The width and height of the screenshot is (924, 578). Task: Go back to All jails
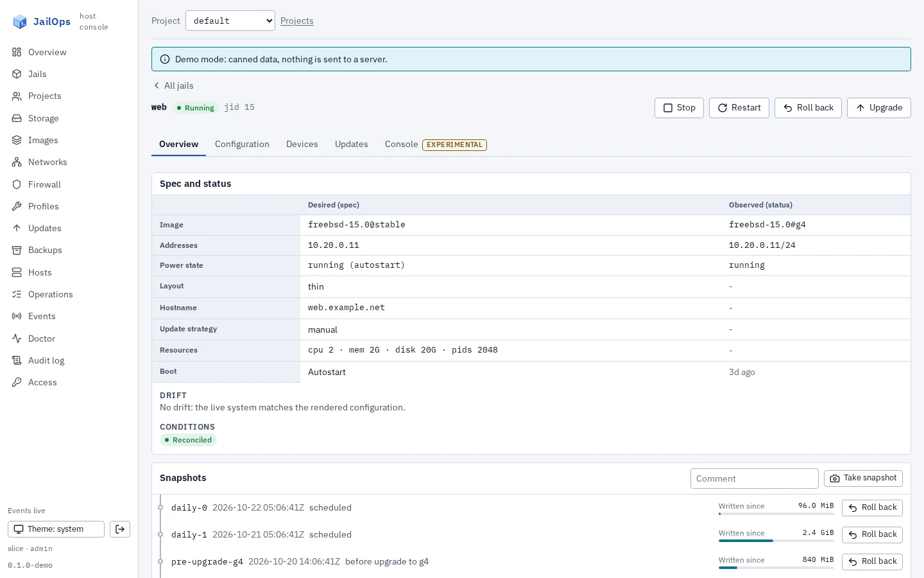point(173,85)
